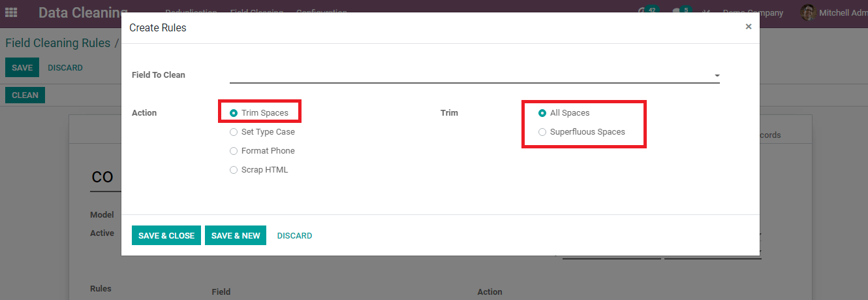Click the Data Cleaning app title

click(x=81, y=12)
